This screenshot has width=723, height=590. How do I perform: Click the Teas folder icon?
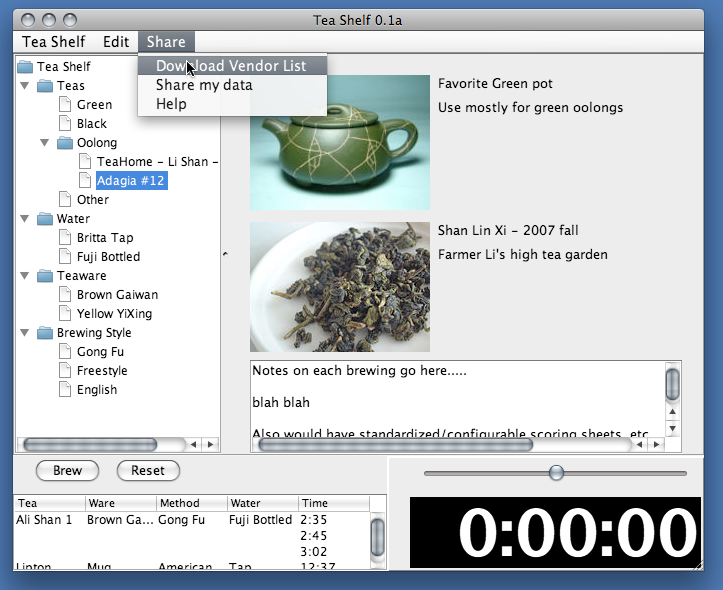point(44,86)
